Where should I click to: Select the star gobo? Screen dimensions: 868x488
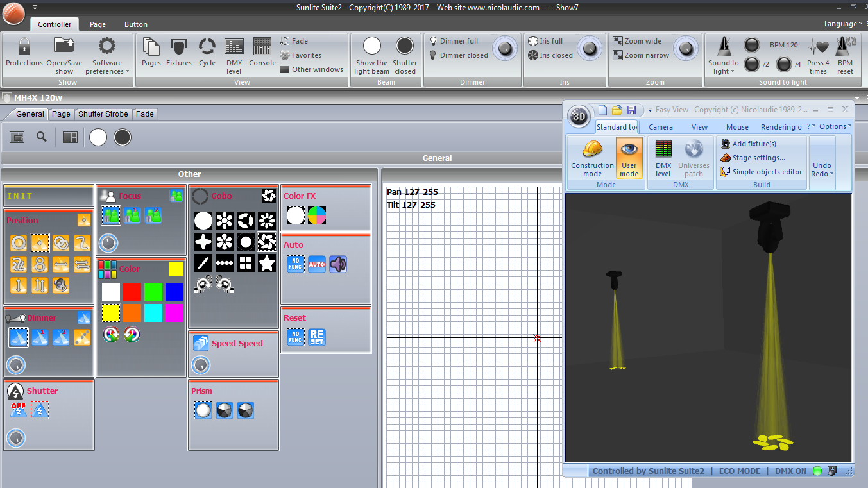[267, 262]
